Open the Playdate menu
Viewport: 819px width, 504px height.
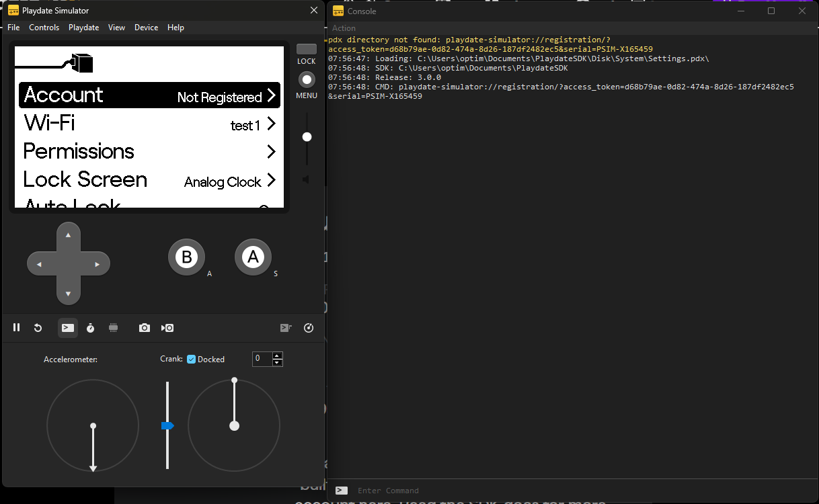click(x=83, y=28)
